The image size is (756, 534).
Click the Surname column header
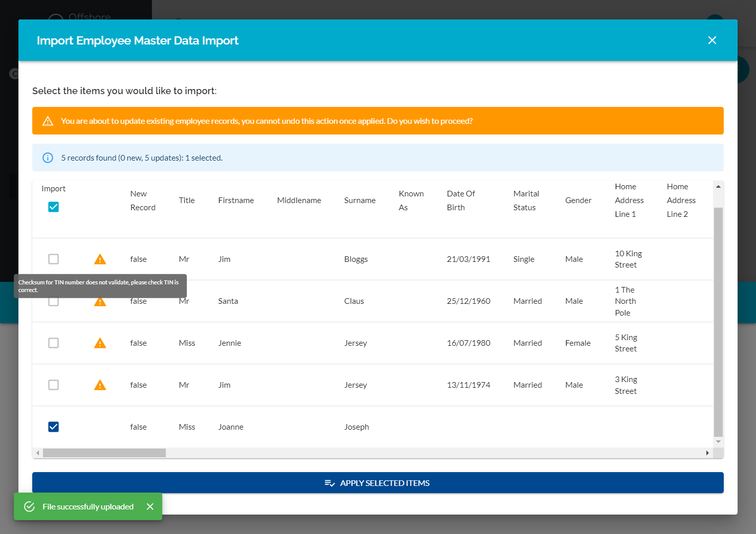pyautogui.click(x=360, y=201)
